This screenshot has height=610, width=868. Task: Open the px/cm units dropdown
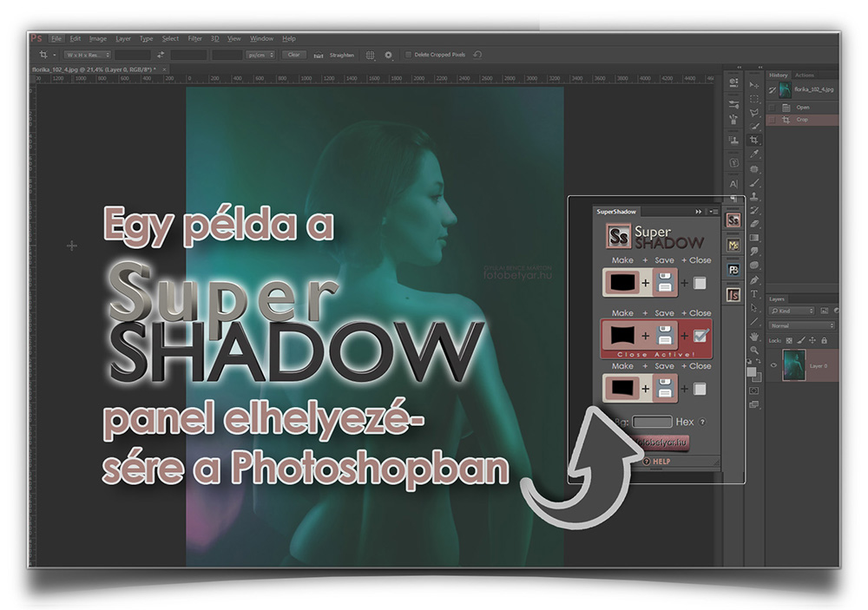260,55
